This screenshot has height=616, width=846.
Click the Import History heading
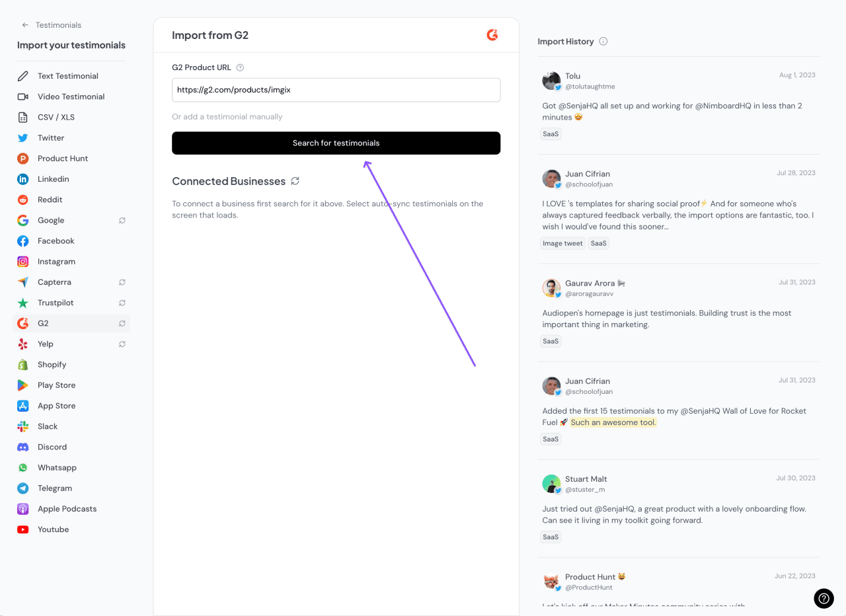click(x=566, y=41)
